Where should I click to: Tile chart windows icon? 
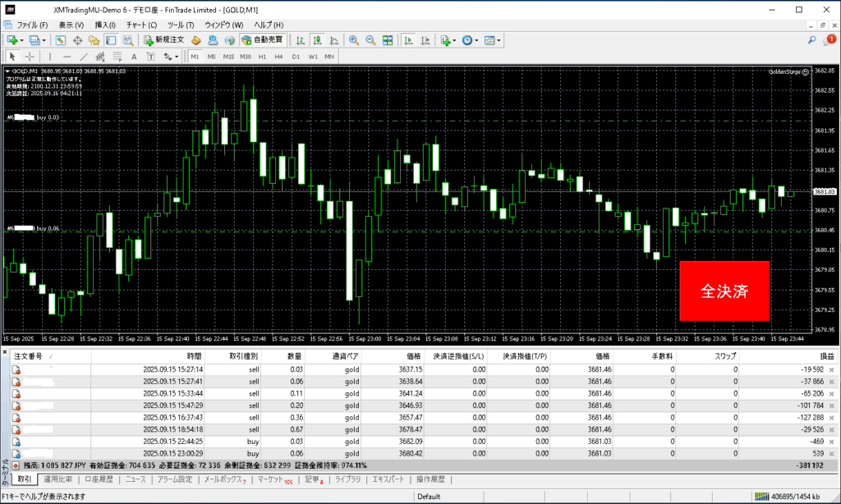(388, 39)
